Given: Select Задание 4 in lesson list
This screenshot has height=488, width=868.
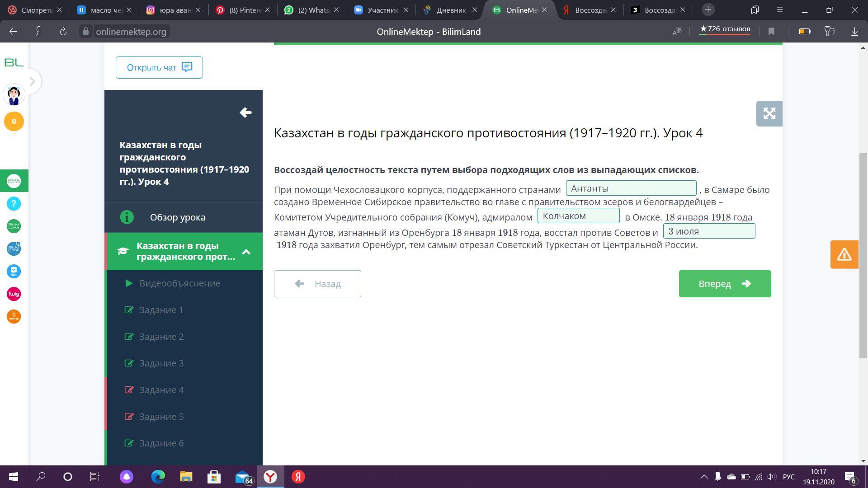Looking at the screenshot, I should point(161,390).
